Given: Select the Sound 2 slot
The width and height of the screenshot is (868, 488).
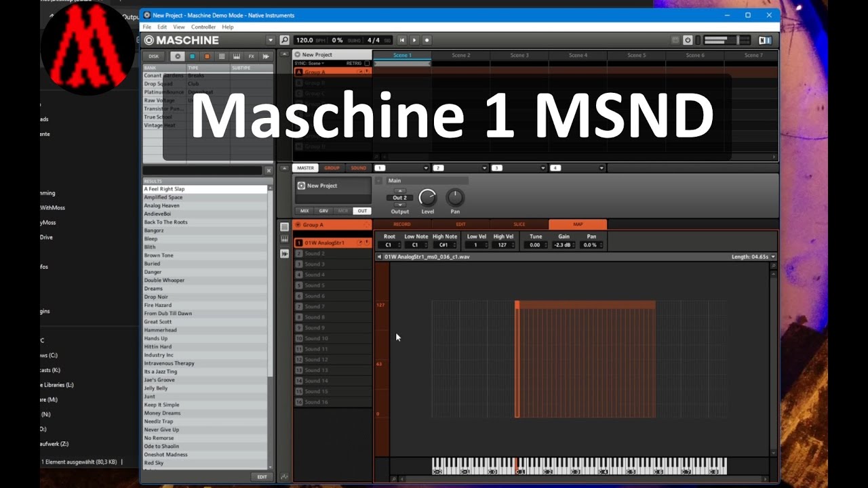Looking at the screenshot, I should point(332,253).
